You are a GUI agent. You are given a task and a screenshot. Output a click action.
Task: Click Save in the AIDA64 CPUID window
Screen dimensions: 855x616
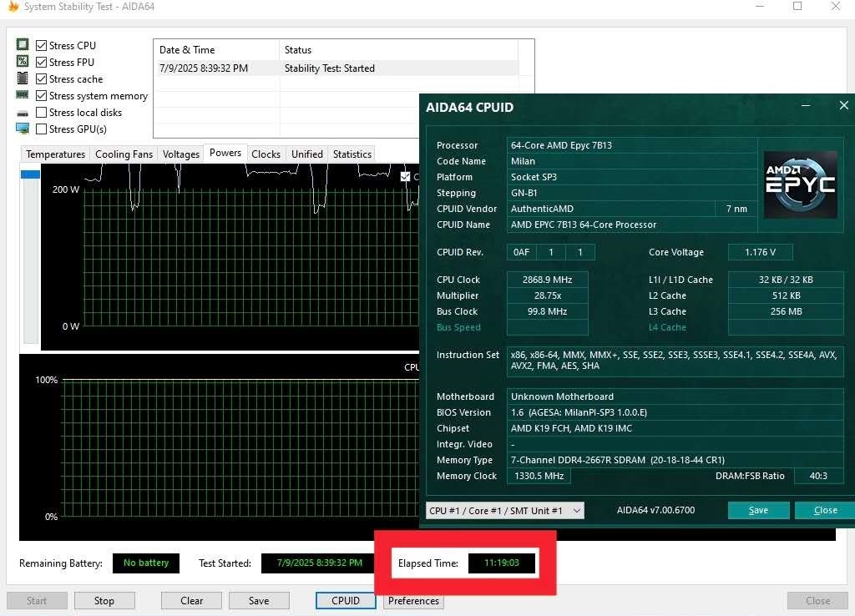pos(758,510)
